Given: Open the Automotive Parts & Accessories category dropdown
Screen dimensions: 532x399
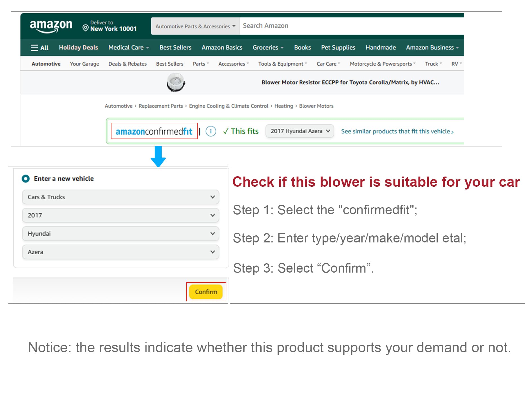Looking at the screenshot, I should 195,26.
